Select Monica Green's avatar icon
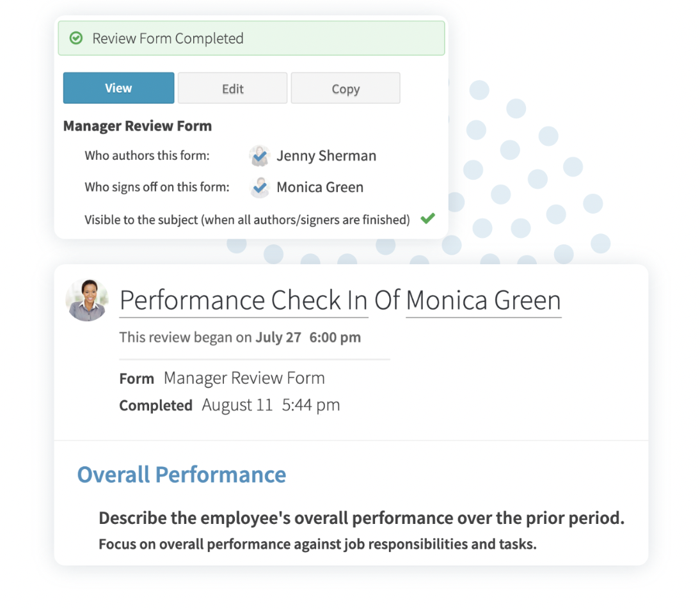The height and width of the screenshot is (609, 700). click(x=259, y=187)
